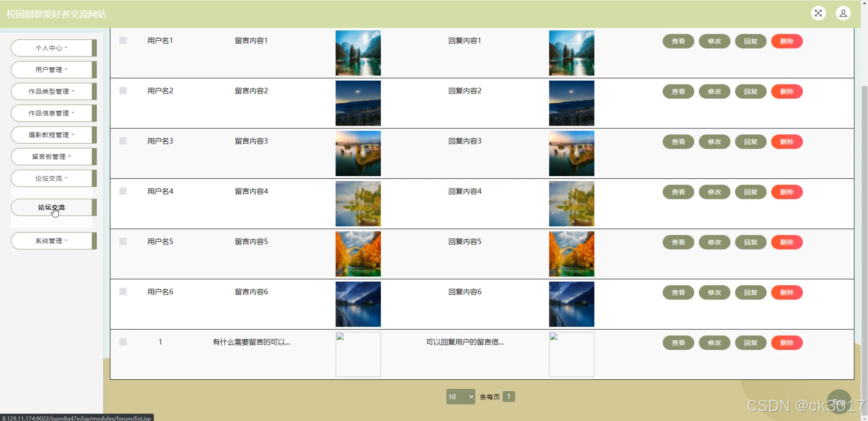Click 回复 for 用户名1 row
Image resolution: width=868 pixels, height=421 pixels.
751,41
